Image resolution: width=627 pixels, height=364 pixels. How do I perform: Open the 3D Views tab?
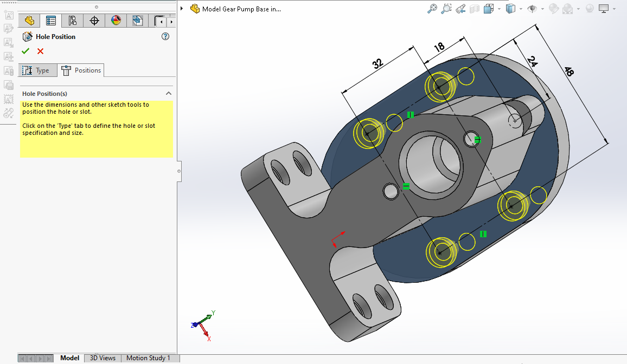103,358
